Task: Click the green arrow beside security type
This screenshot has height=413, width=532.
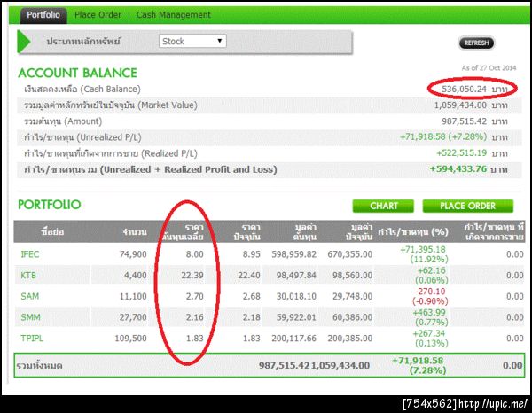Action: click(24, 42)
